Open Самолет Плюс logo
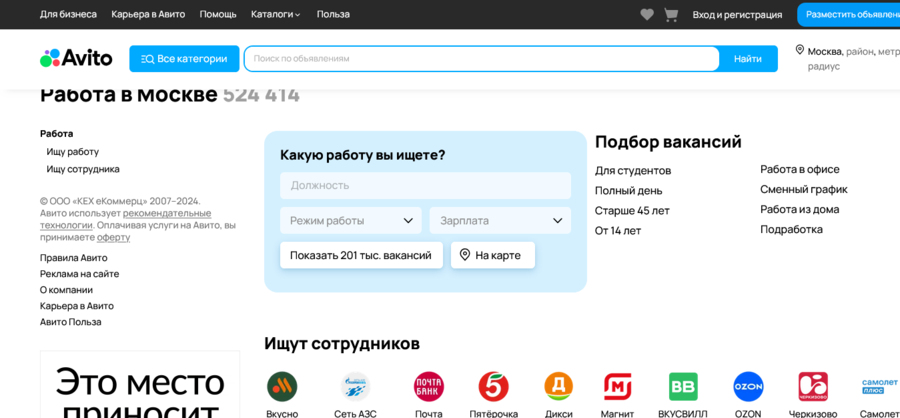The image size is (900, 418). pos(879,386)
